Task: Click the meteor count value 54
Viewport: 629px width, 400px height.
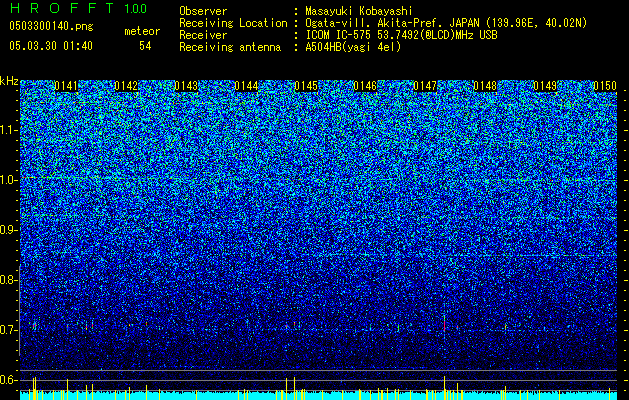Action: coord(145,46)
